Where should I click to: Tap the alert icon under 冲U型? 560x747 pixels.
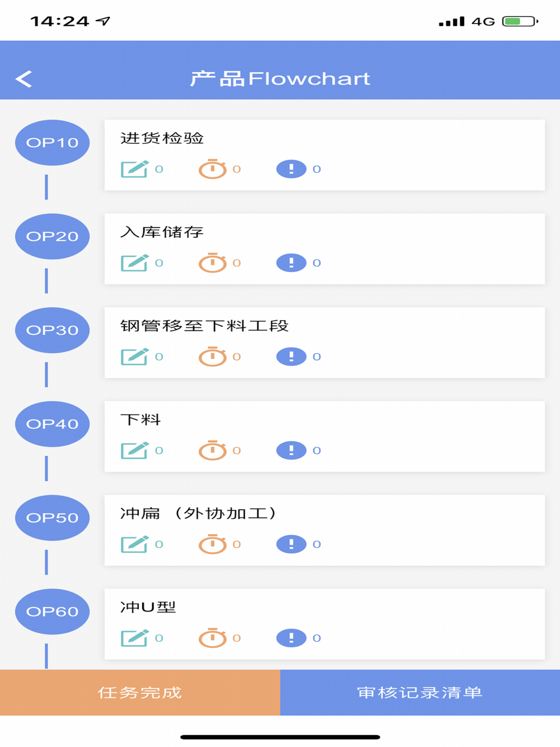tap(291, 638)
